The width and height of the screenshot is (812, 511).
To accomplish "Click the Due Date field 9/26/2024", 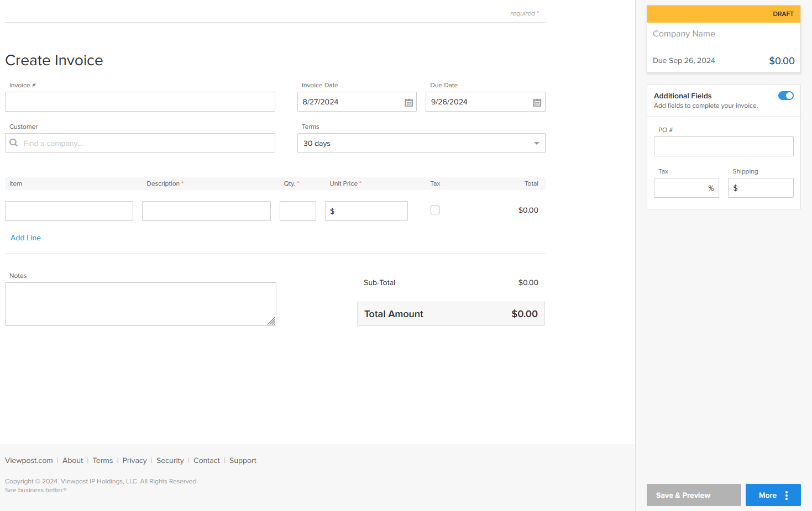I will [485, 102].
